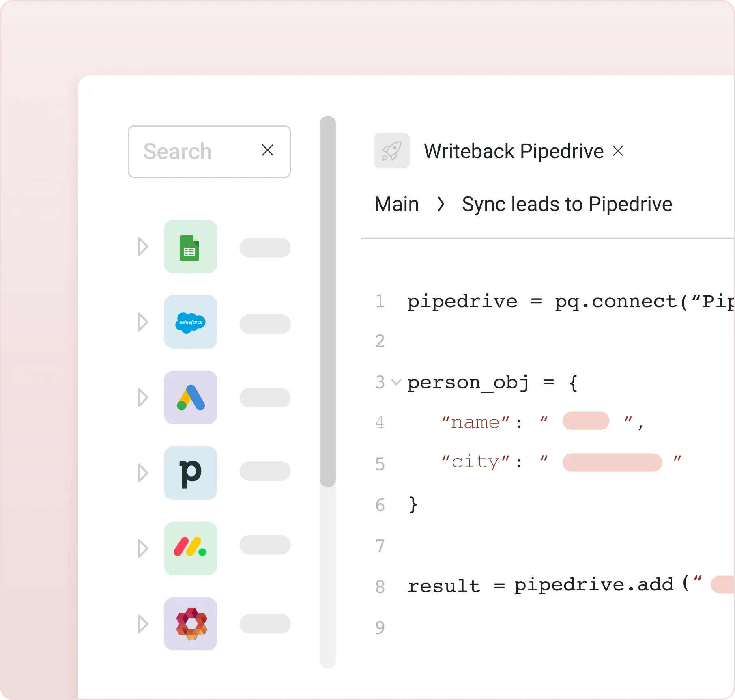735x700 pixels.
Task: Expand the Pipedrive tree item
Action: coord(143,473)
